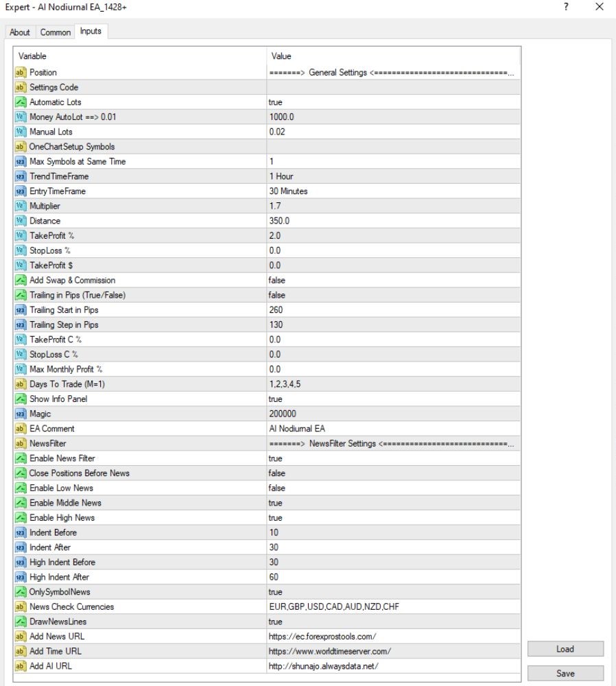This screenshot has height=686, width=616.
Task: Click the Save button
Action: coord(565,674)
